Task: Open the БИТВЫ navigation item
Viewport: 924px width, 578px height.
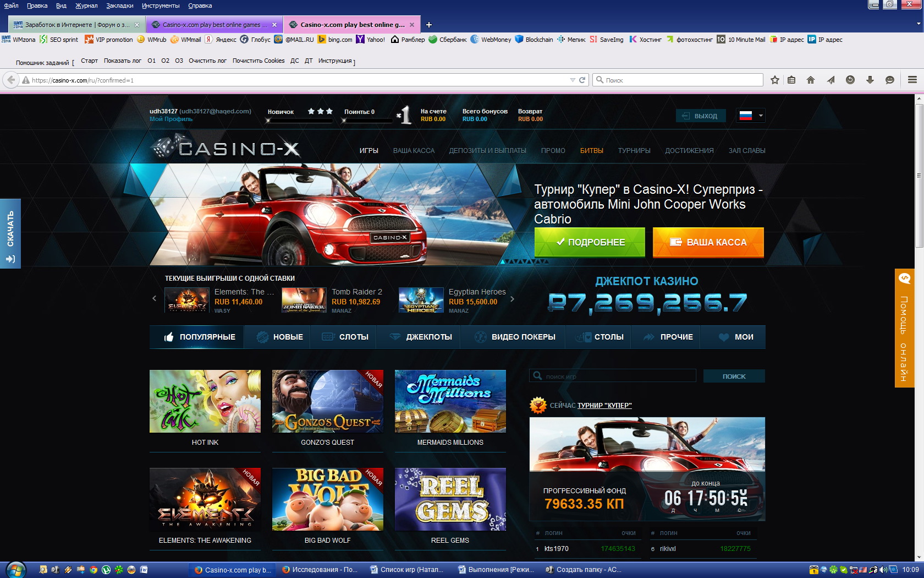Action: (x=592, y=150)
